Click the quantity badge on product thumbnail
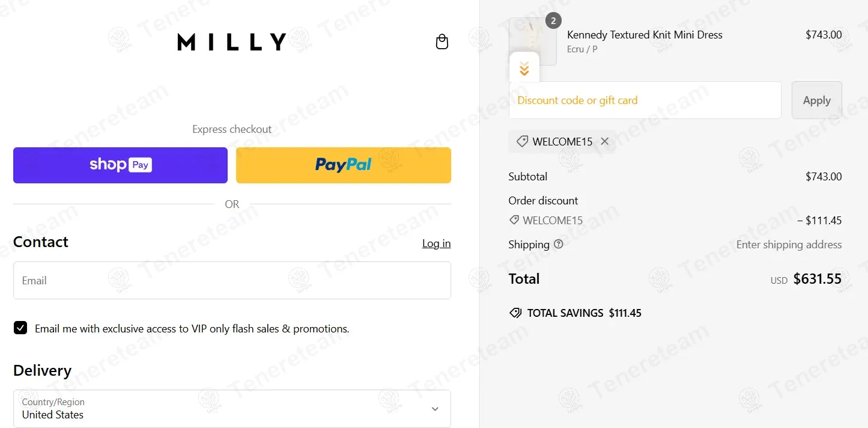Screen dimensions: 868x428 click(553, 21)
